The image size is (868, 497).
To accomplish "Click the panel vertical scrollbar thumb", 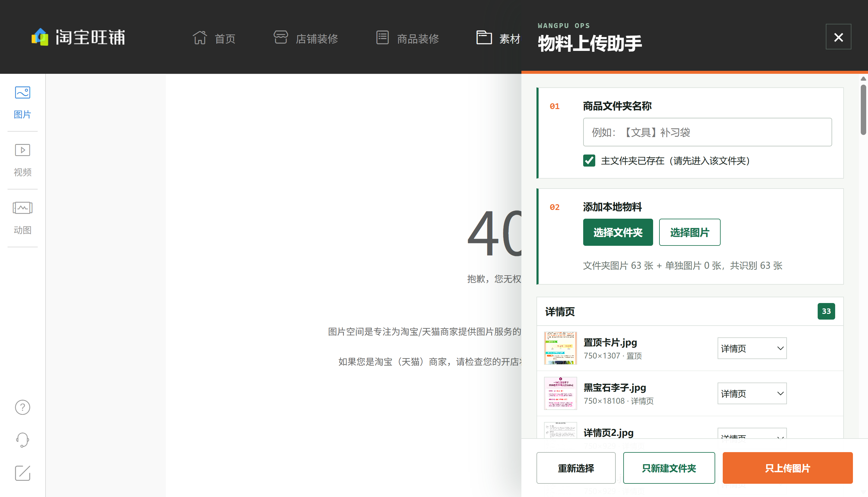I will coord(863,110).
